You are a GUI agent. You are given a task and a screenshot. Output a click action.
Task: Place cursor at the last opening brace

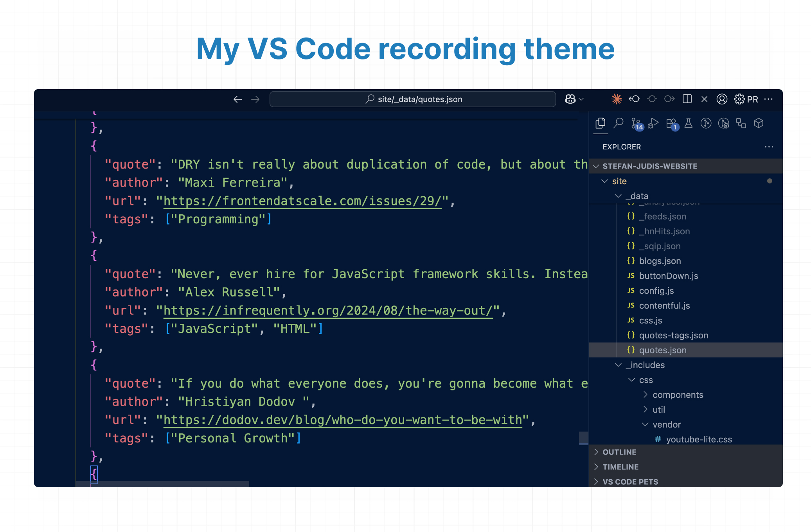pos(94,474)
